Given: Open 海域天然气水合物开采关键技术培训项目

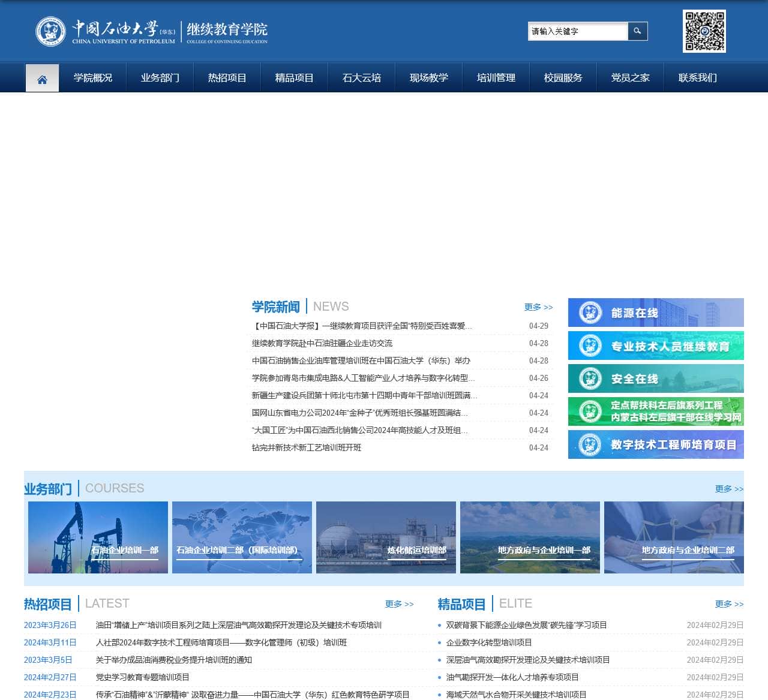Looking at the screenshot, I should point(517,695).
